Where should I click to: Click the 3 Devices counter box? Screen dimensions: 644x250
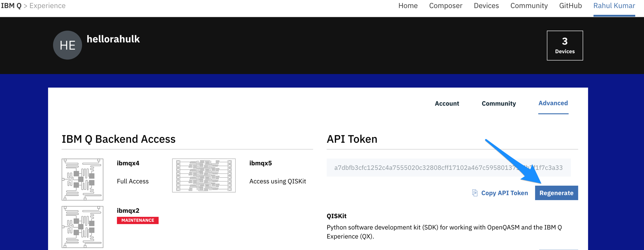coord(564,45)
